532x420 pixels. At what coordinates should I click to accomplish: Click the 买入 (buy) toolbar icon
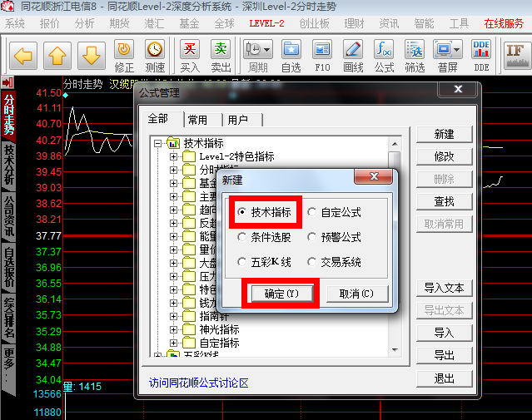click(x=190, y=55)
